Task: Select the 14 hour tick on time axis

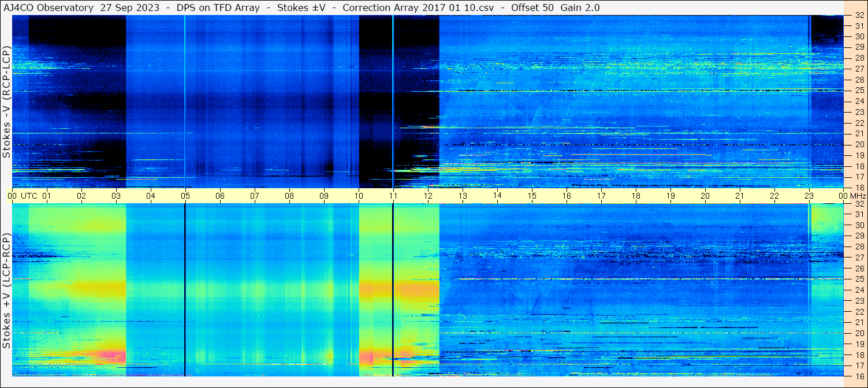Action: (497, 196)
